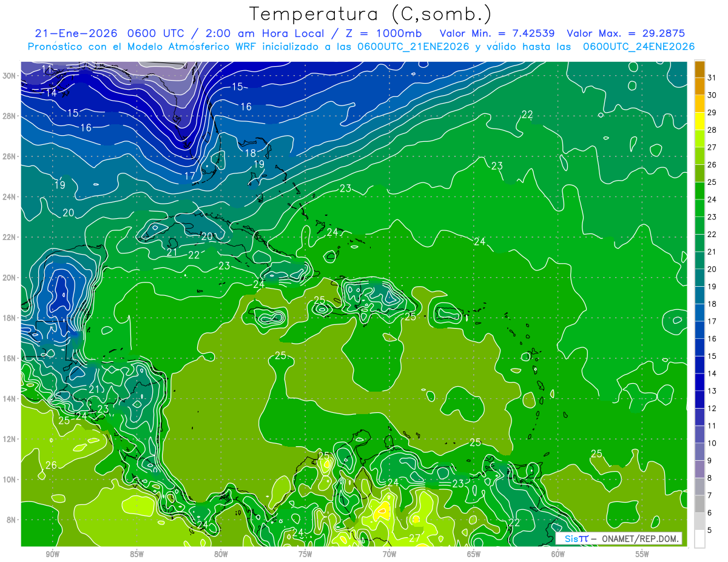Pick the purple swatch between 9 and 10
This screenshot has width=728, height=562.
699,452
